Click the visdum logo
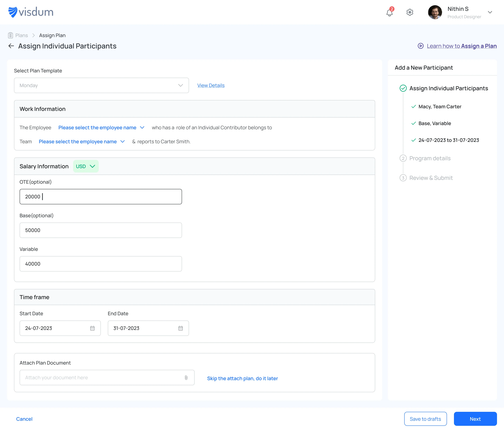504x430 pixels. pos(31,12)
